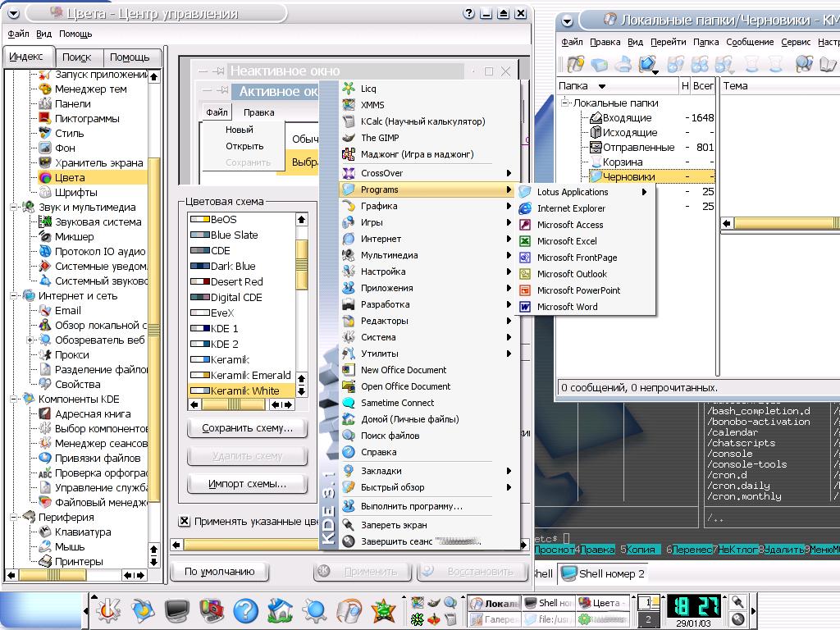Click the Shell номер 2 Konsole tab
This screenshot has width=840, height=630.
click(603, 573)
